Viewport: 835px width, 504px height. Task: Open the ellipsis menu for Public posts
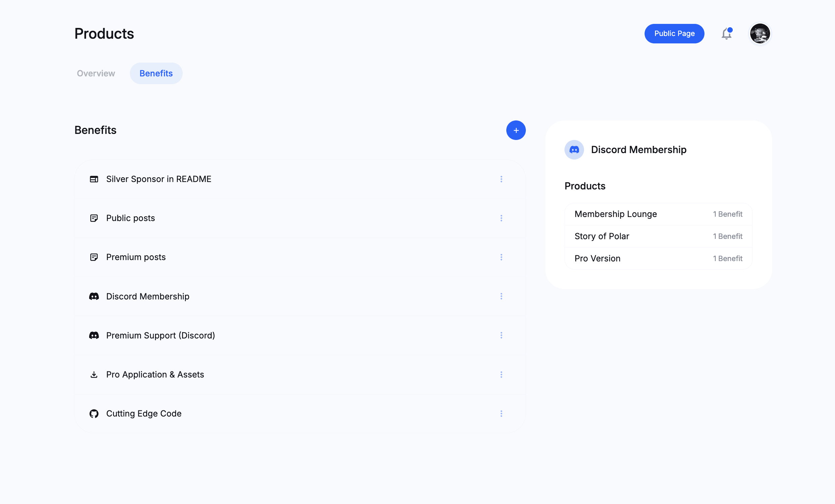point(501,218)
